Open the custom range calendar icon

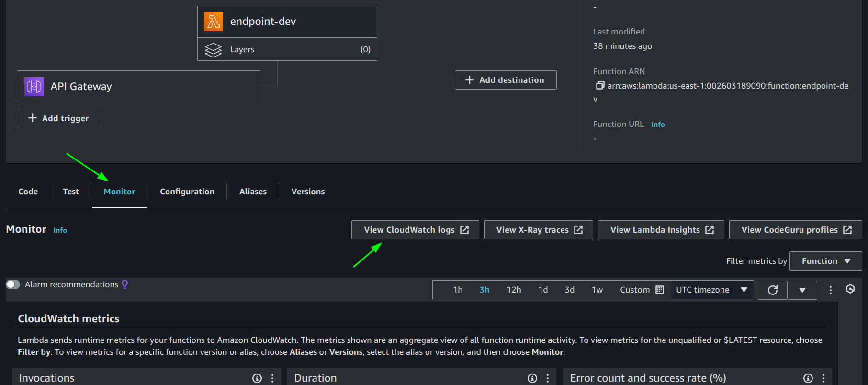point(660,290)
